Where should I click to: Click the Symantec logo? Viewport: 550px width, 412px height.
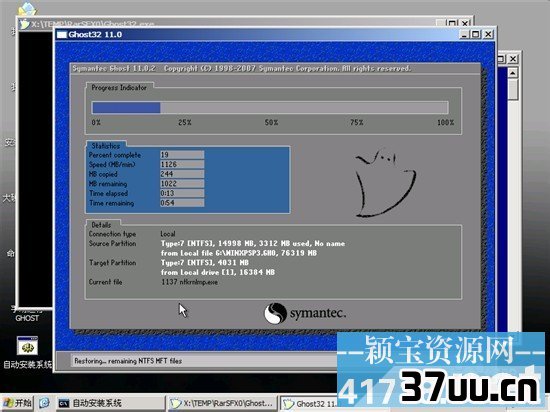tap(305, 313)
